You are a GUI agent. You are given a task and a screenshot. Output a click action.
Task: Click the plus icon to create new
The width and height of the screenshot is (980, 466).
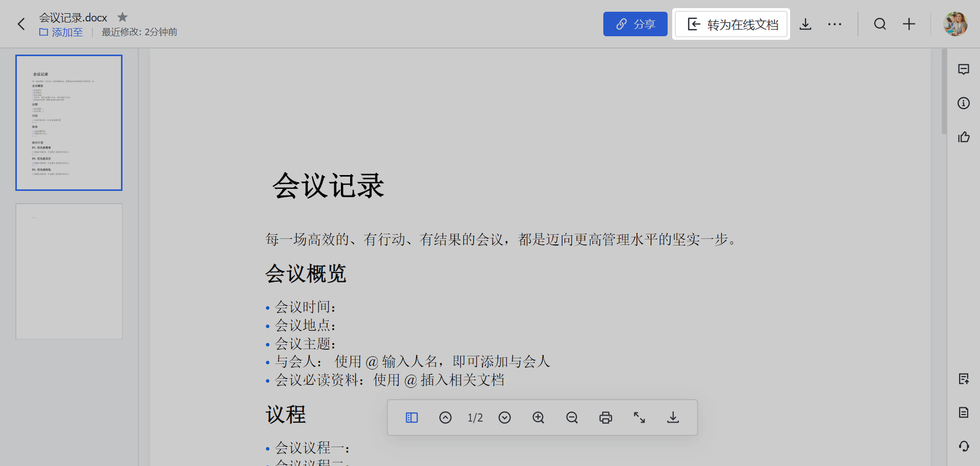[x=909, y=24]
